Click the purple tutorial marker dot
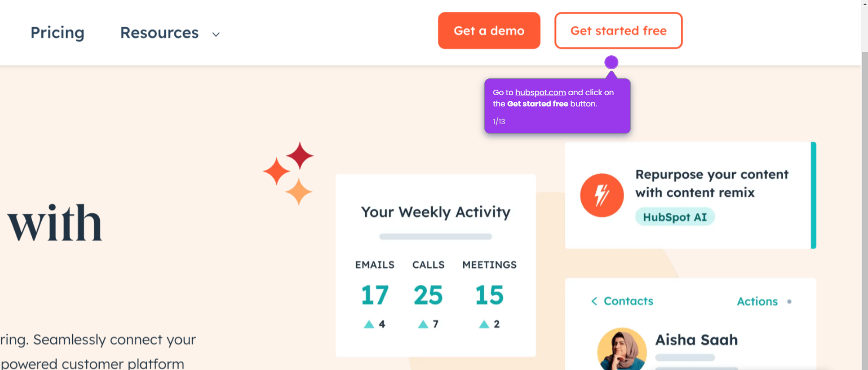The height and width of the screenshot is (370, 868). pyautogui.click(x=611, y=62)
